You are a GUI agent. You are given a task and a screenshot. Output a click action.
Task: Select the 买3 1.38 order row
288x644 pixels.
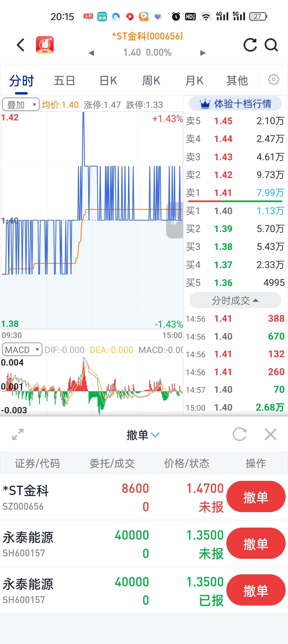pyautogui.click(x=235, y=247)
